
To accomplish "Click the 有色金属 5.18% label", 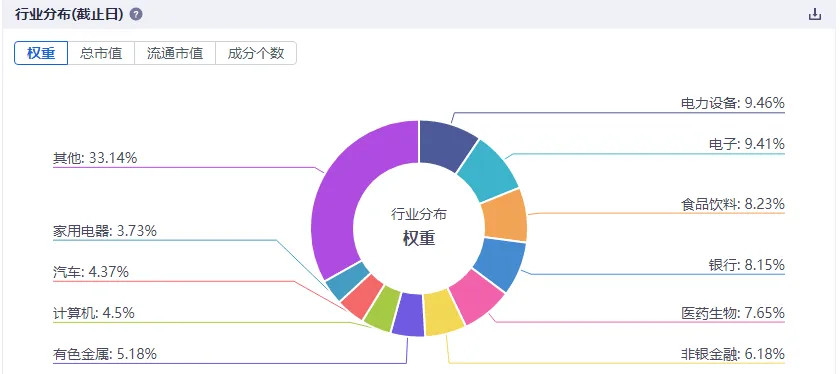I will (x=105, y=354).
